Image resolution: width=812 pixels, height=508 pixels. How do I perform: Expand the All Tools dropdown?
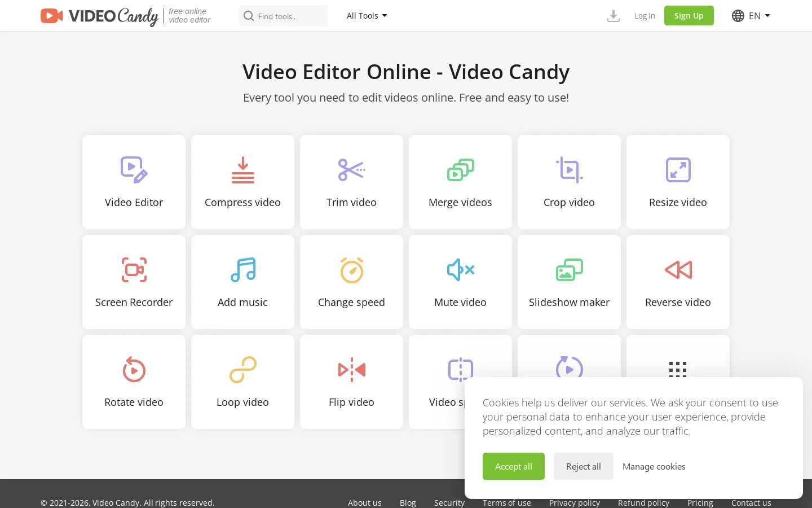367,16
